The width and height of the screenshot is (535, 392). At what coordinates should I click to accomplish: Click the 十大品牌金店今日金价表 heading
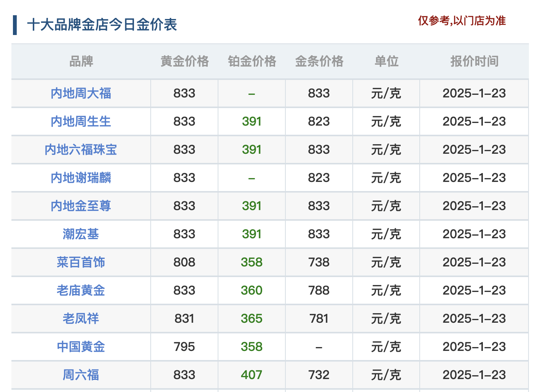pyautogui.click(x=102, y=25)
